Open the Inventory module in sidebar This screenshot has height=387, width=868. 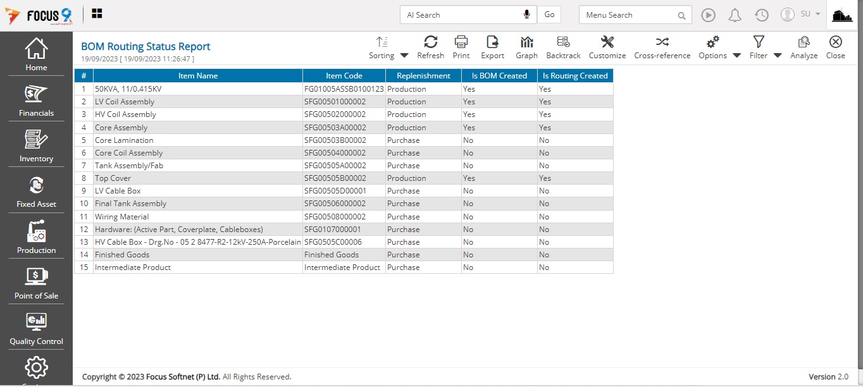pyautogui.click(x=36, y=146)
